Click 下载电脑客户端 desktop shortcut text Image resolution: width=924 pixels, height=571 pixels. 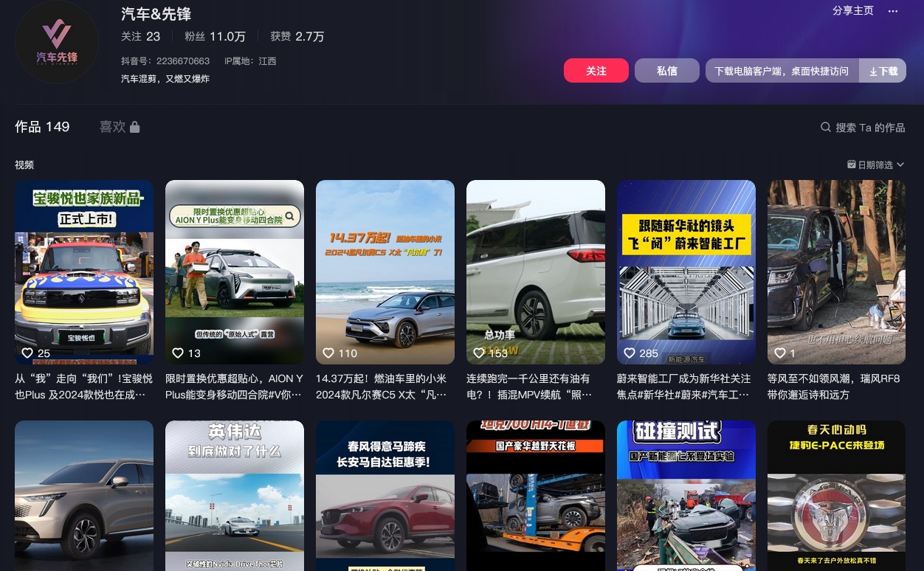click(782, 72)
